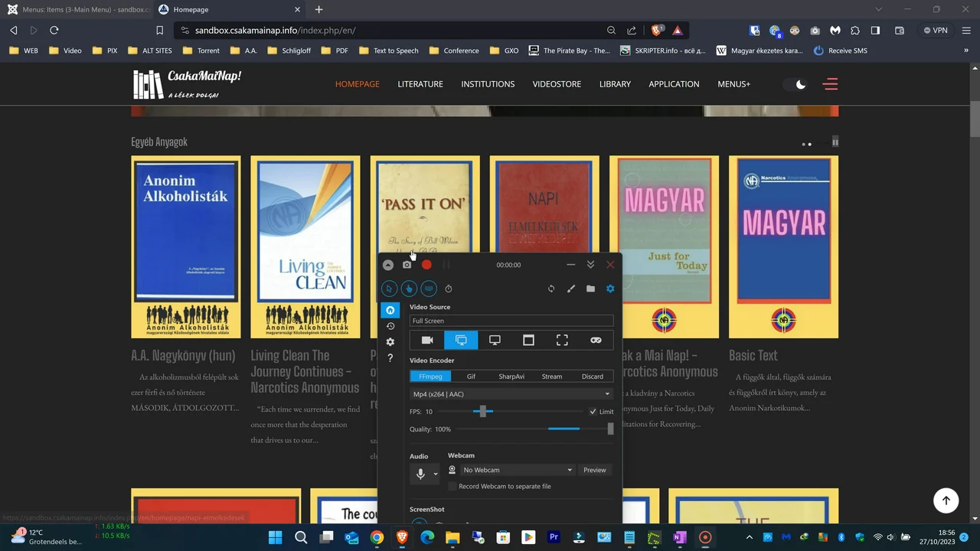Open Captura output folder icon
Viewport: 980px width, 551px height.
tap(590, 289)
